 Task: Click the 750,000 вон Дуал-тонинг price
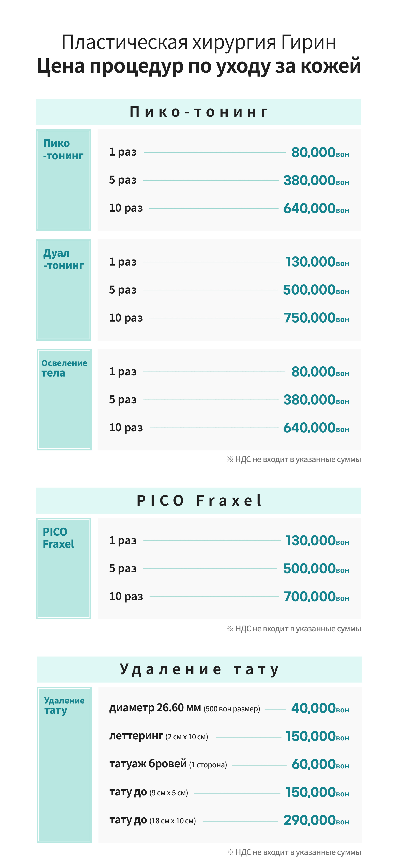click(317, 318)
